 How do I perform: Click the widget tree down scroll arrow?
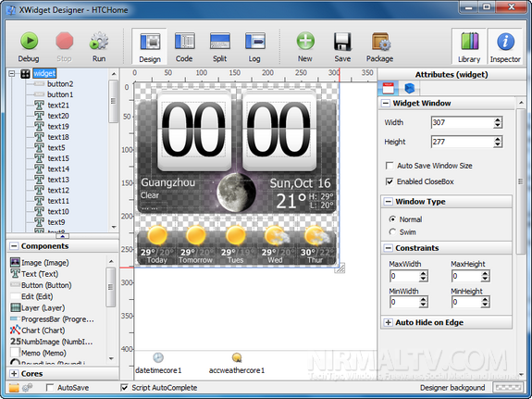point(114,227)
